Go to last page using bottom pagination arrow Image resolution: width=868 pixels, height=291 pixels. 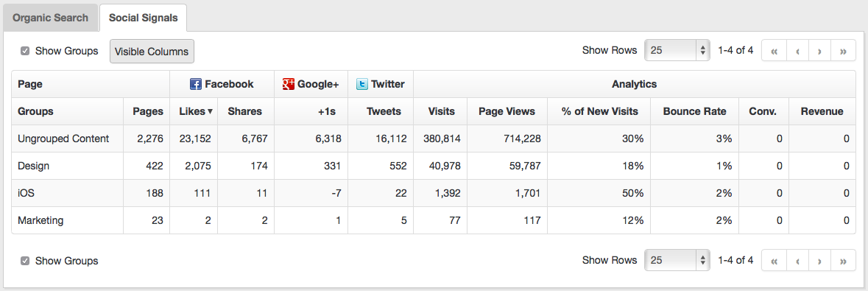click(x=844, y=260)
